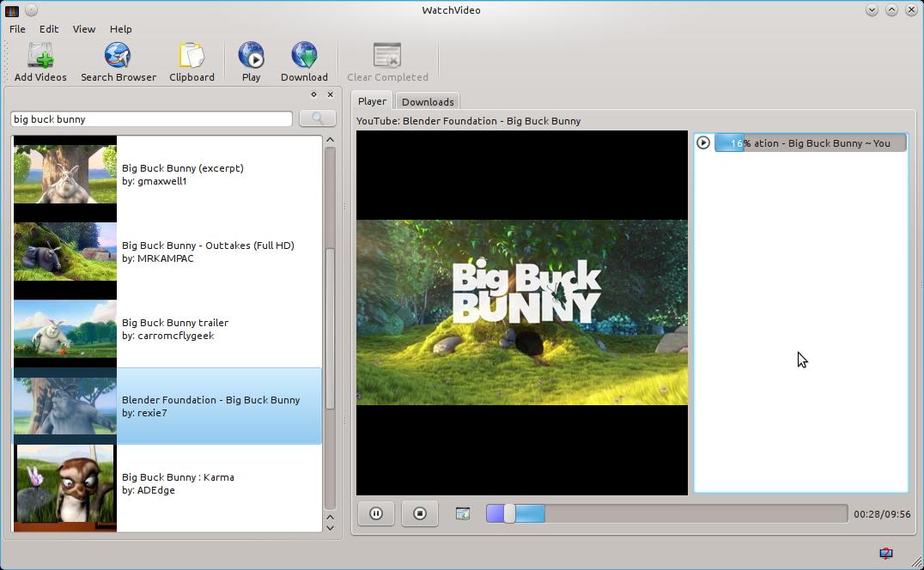
Task: Click thumbnail of Big Buck Bunny (excerpt)
Action: 64,175
